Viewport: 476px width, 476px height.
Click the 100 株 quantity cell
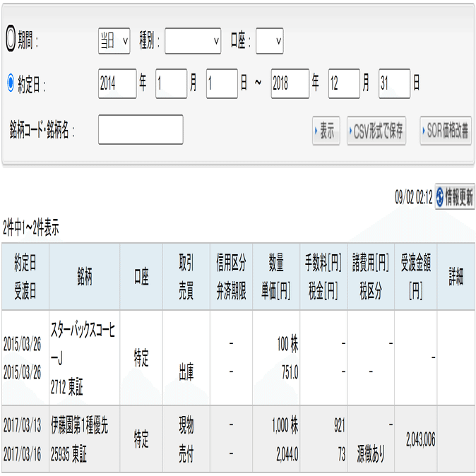click(287, 344)
